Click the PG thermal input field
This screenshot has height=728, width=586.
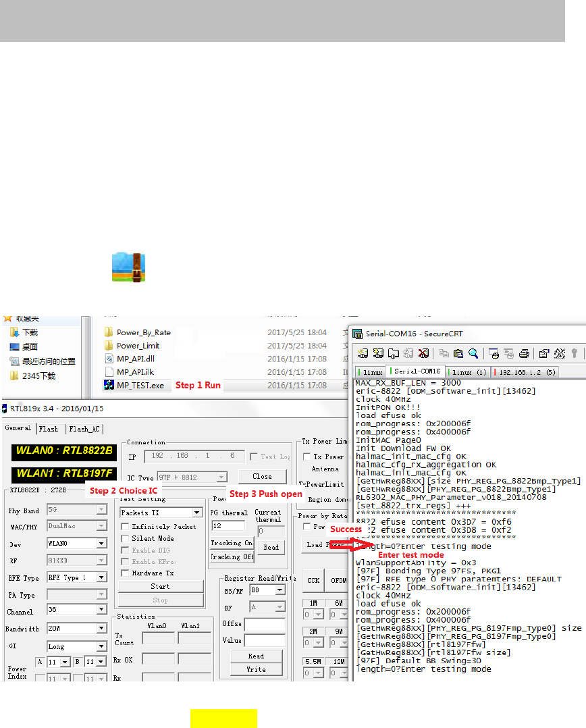228,526
